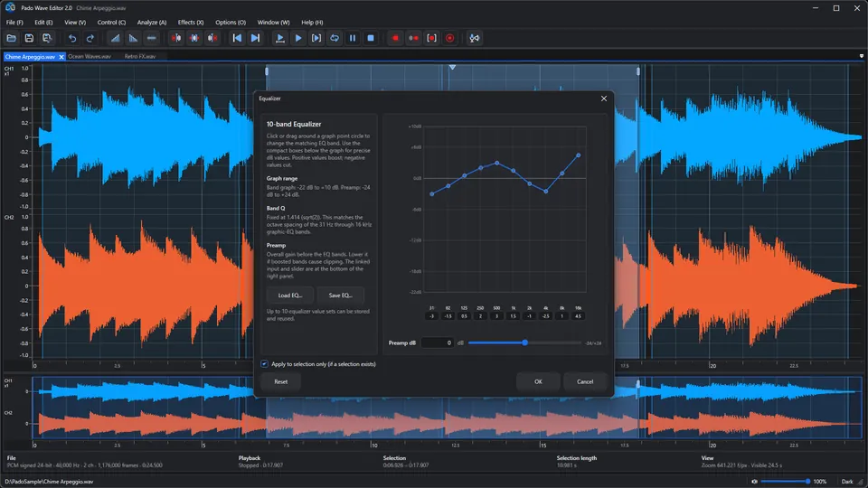
Task: Open the Edit menu
Action: pos(43,22)
